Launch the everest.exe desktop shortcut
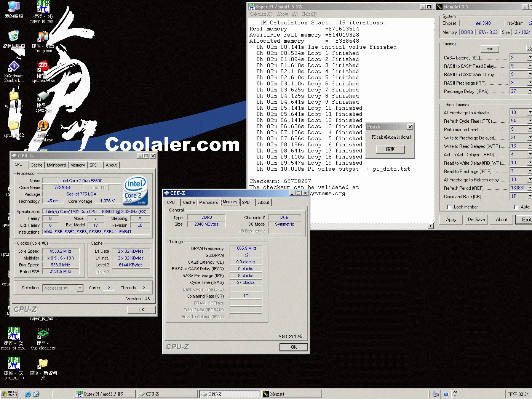Screen dimensions: 532x399 pyautogui.click(x=43, y=131)
